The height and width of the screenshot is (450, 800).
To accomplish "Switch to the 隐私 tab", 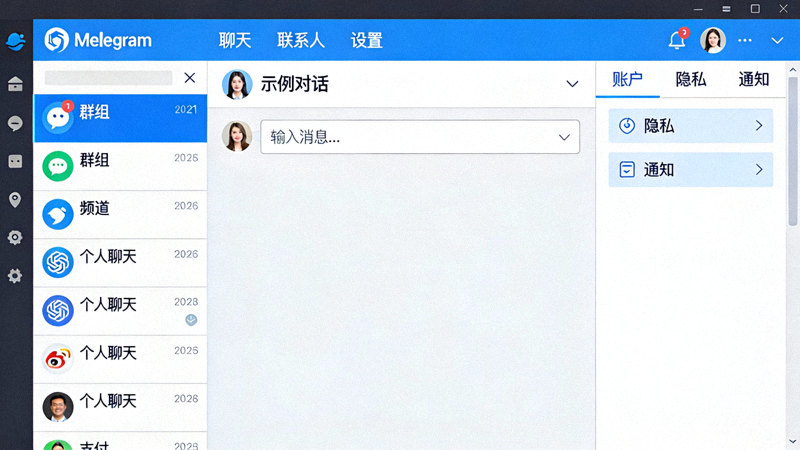I will (x=690, y=80).
